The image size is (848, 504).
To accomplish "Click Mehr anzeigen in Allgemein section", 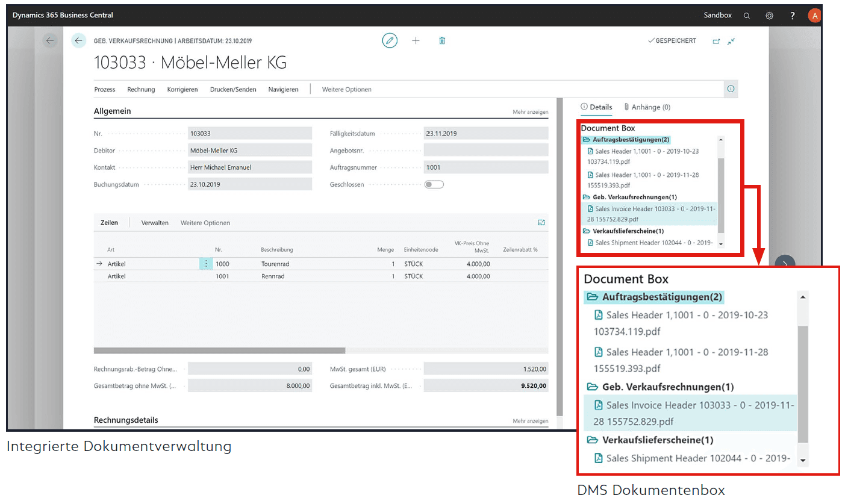I will tap(530, 112).
